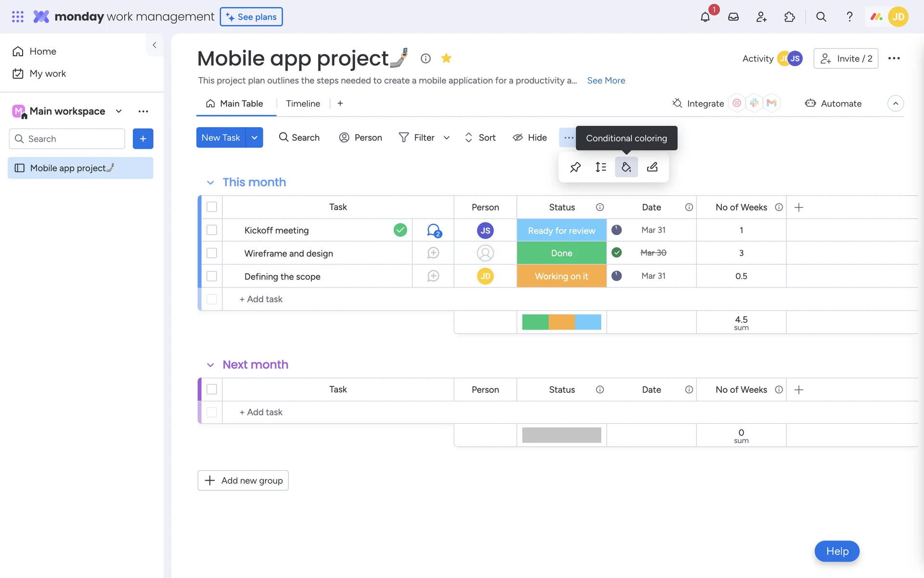Open the inbox tray icon

click(x=733, y=17)
